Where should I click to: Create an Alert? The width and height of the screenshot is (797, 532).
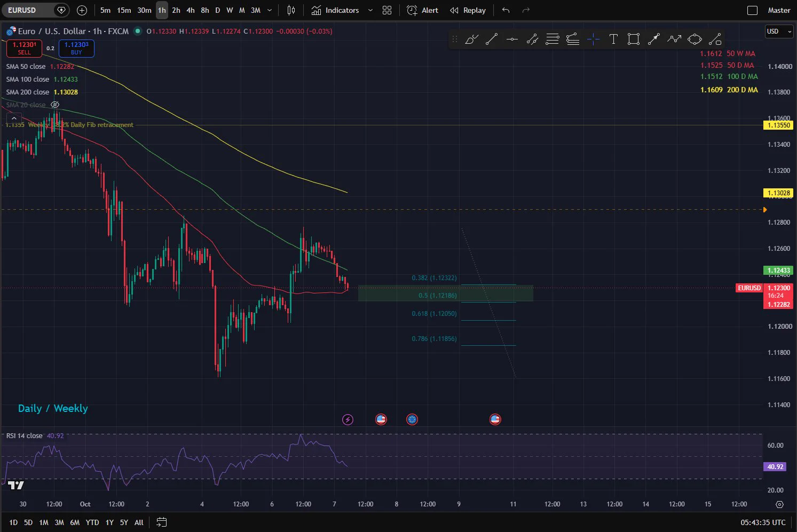[x=422, y=10]
